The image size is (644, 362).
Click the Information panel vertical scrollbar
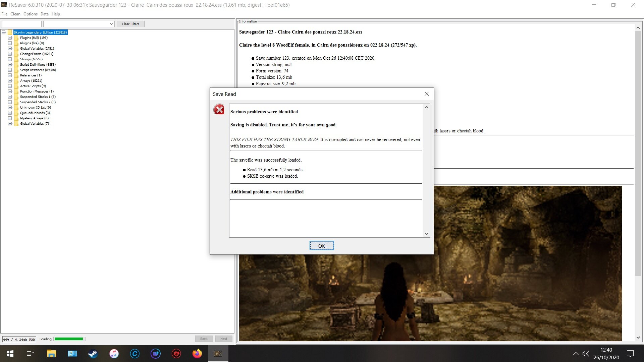[638, 154]
